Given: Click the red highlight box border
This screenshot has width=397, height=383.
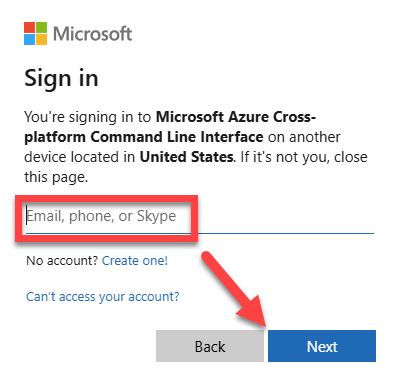Looking at the screenshot, I should click(106, 197).
